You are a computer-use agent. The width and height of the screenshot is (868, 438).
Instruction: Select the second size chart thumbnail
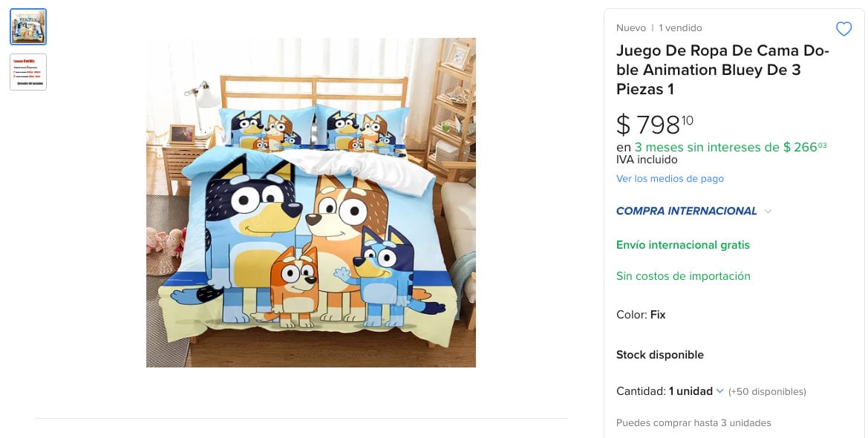pos(28,72)
